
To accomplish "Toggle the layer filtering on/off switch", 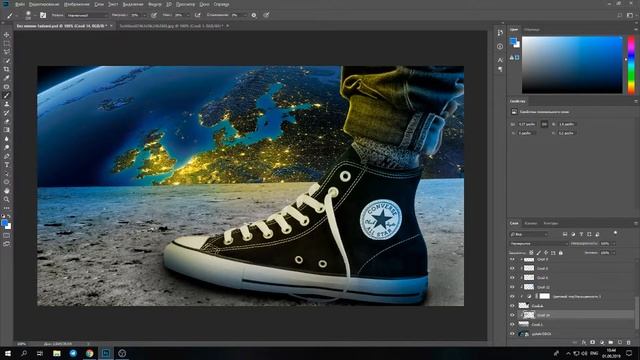I will tap(616, 233).
